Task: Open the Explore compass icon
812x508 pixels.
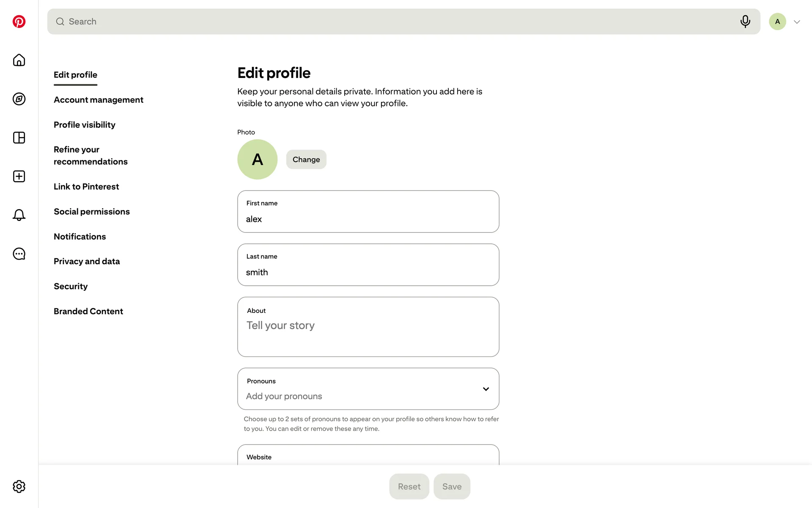Action: click(x=19, y=99)
